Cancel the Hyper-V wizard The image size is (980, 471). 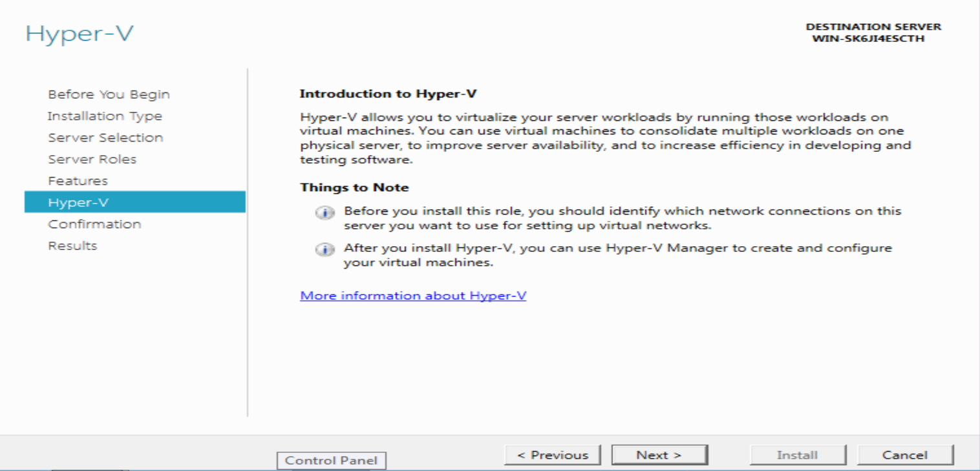click(905, 455)
